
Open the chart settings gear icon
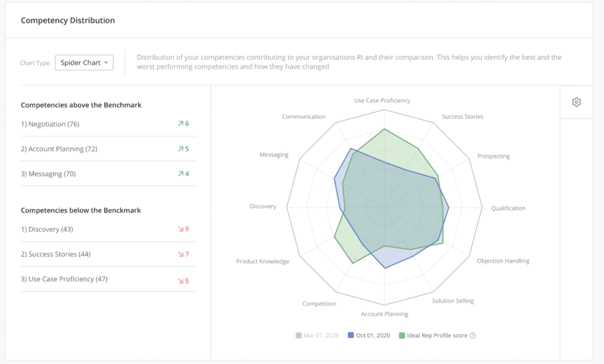pos(577,102)
